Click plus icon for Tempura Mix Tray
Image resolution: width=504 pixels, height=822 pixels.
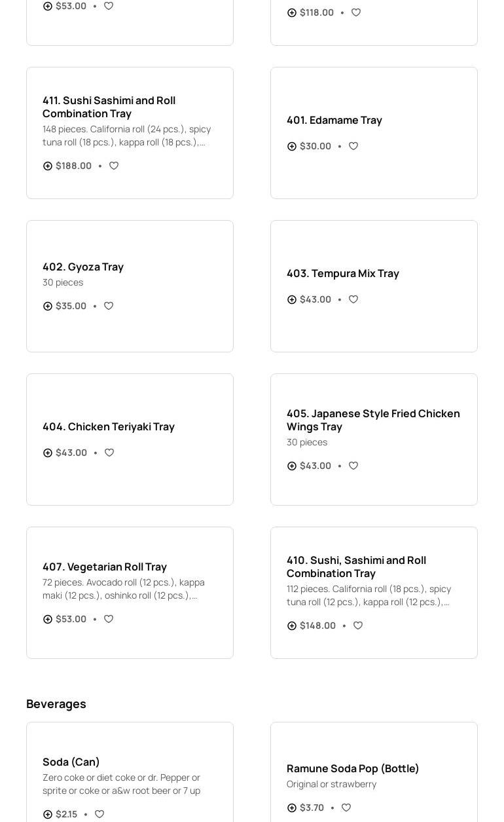[x=292, y=299]
